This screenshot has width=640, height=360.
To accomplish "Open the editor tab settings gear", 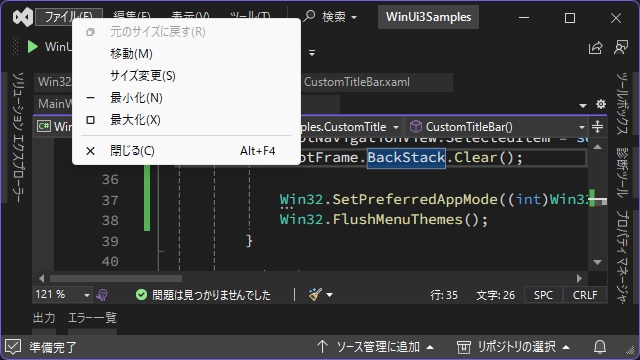I will (601, 104).
